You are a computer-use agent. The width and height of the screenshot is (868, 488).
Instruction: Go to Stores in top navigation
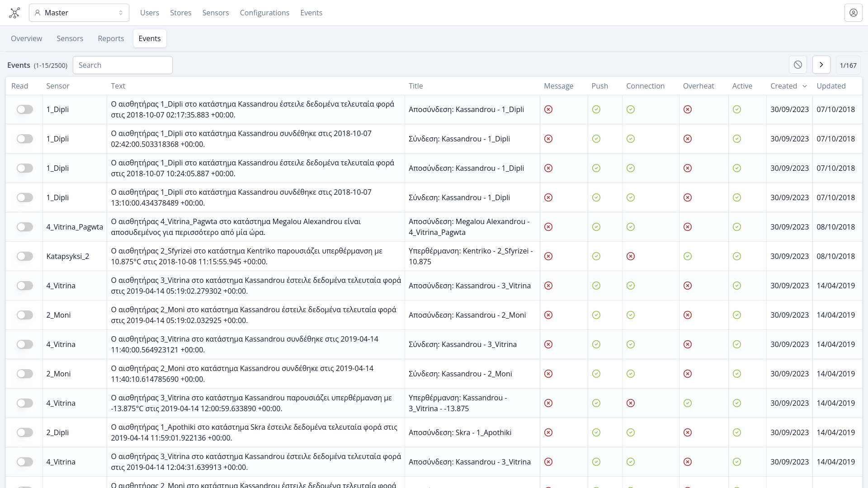point(180,13)
